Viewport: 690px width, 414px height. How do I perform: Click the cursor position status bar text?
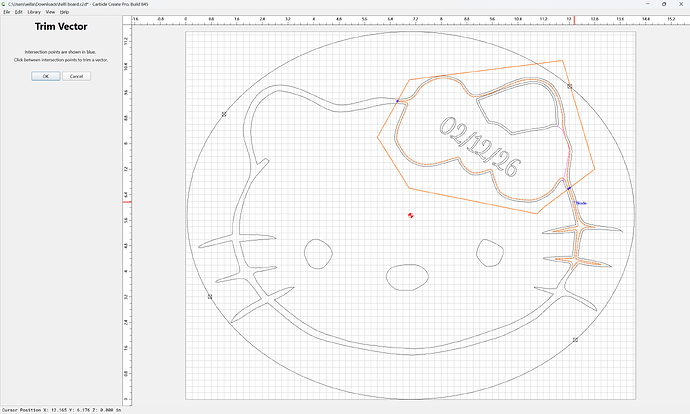[62, 410]
